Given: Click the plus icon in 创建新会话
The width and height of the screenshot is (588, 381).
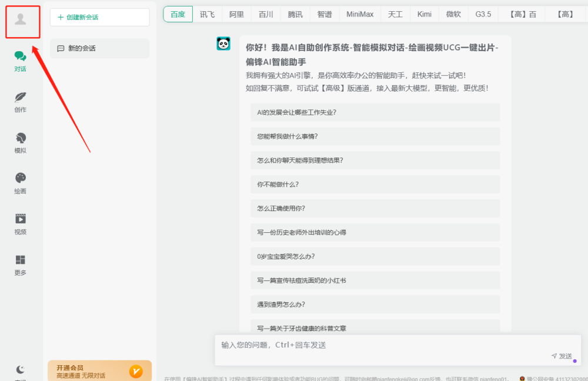Looking at the screenshot, I should click(61, 17).
